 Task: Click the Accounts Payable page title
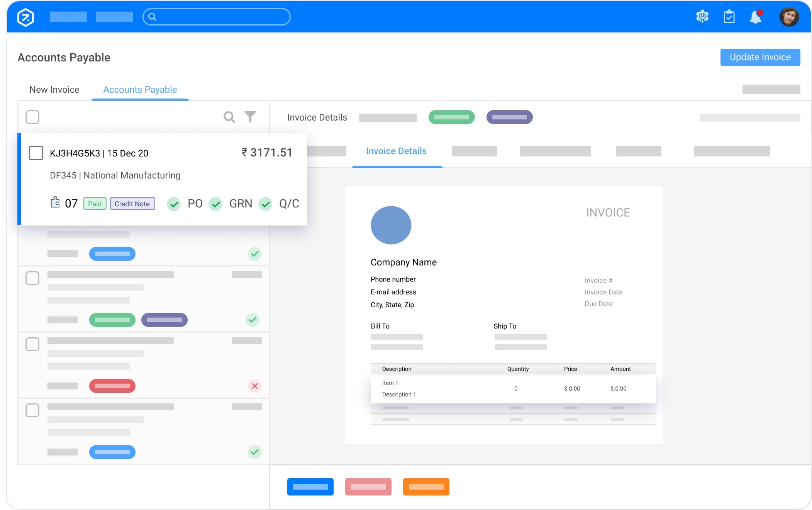click(x=64, y=57)
